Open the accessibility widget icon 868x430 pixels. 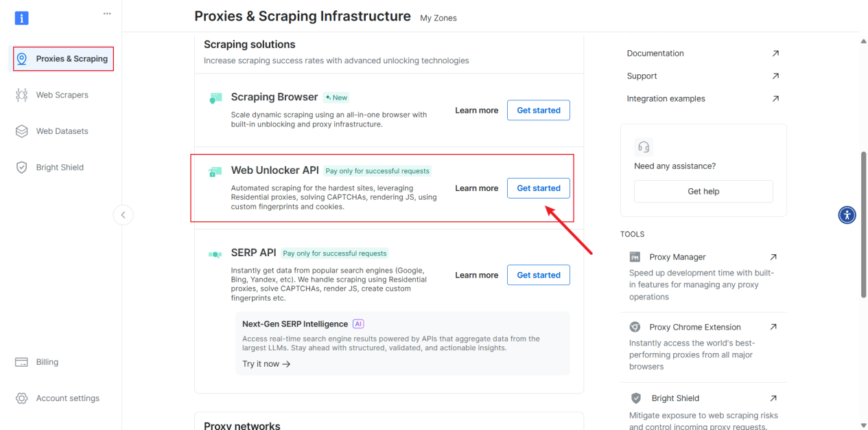847,215
